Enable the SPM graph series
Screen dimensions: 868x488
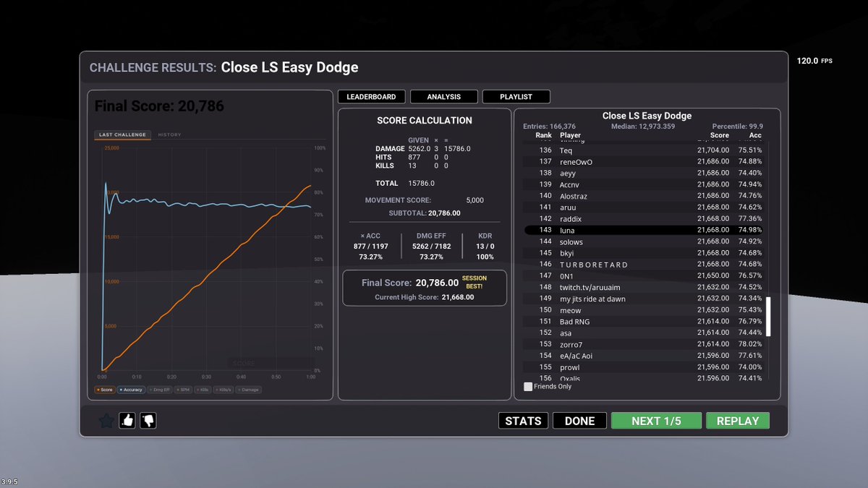pyautogui.click(x=182, y=390)
